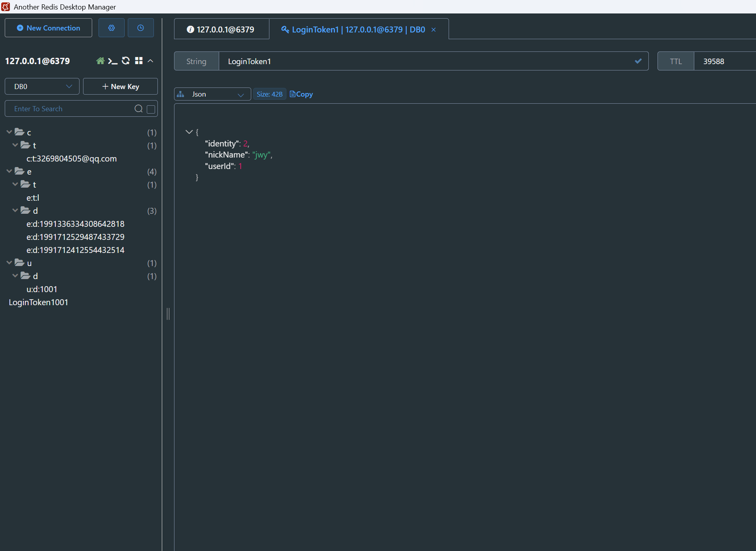Click the folder icon of e
The width and height of the screenshot is (756, 551).
click(x=20, y=171)
